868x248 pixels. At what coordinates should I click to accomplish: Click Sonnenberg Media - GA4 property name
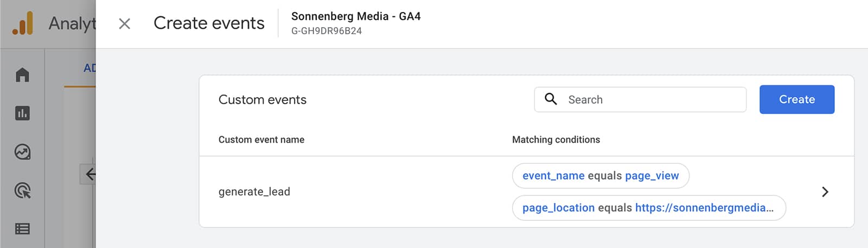pos(356,16)
